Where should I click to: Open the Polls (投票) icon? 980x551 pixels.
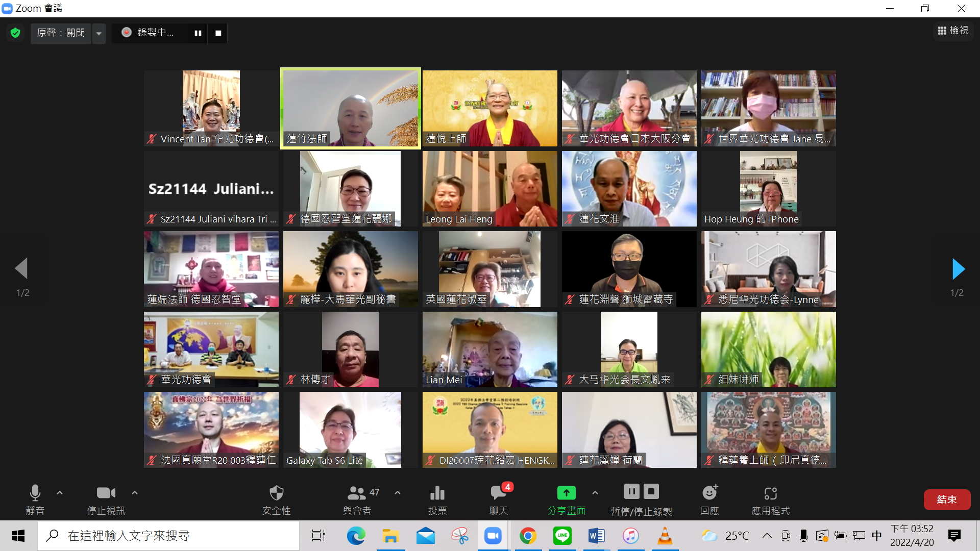coord(437,493)
